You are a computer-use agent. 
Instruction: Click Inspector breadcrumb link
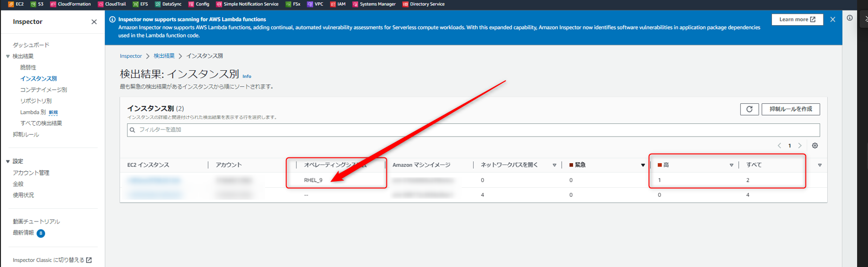(131, 56)
